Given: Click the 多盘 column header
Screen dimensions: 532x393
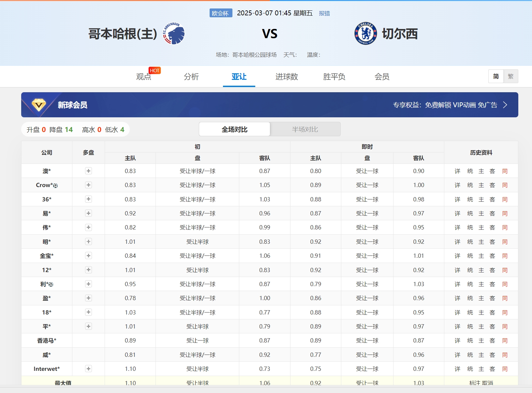Looking at the screenshot, I should [88, 153].
